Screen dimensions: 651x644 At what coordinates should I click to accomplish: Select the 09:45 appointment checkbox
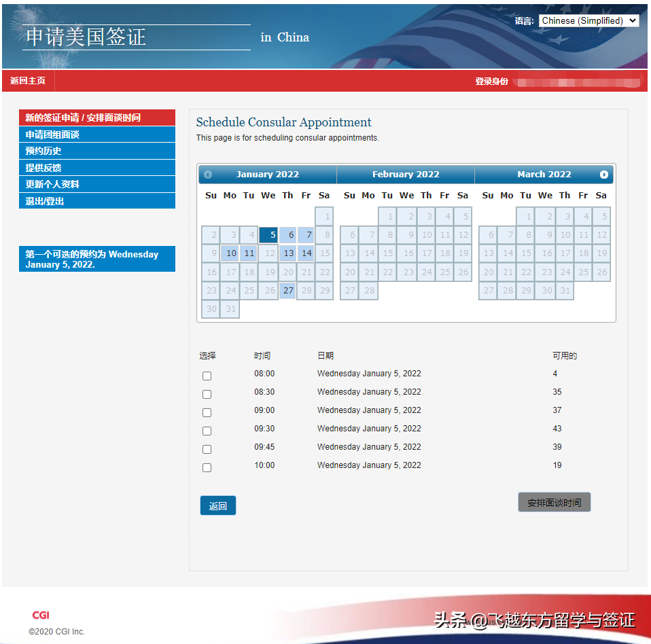[x=207, y=449]
